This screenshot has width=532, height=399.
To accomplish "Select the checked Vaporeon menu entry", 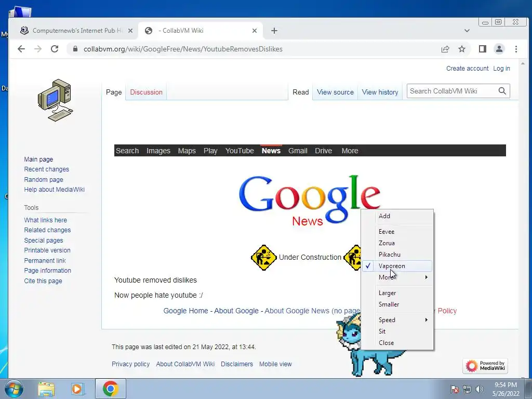I will (x=397, y=266).
